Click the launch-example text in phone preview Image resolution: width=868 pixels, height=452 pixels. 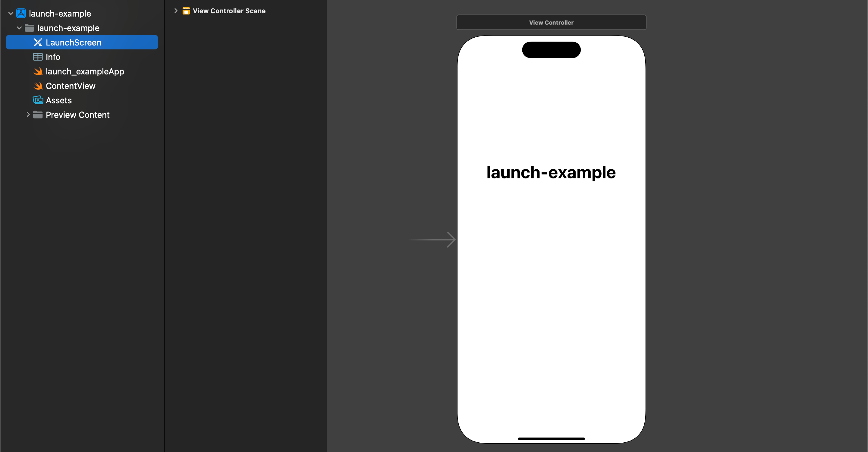pyautogui.click(x=551, y=172)
